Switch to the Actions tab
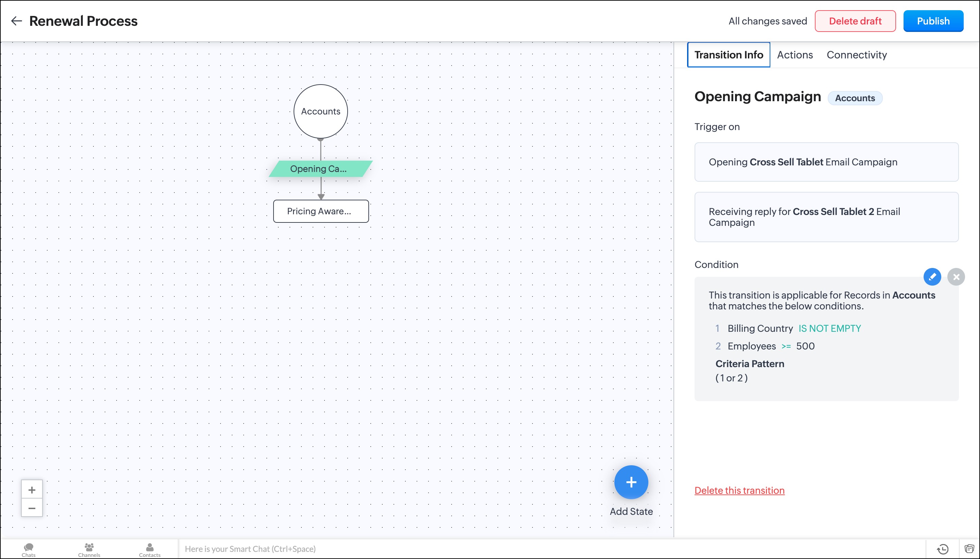Screen dimensions: 980x559 pos(794,55)
